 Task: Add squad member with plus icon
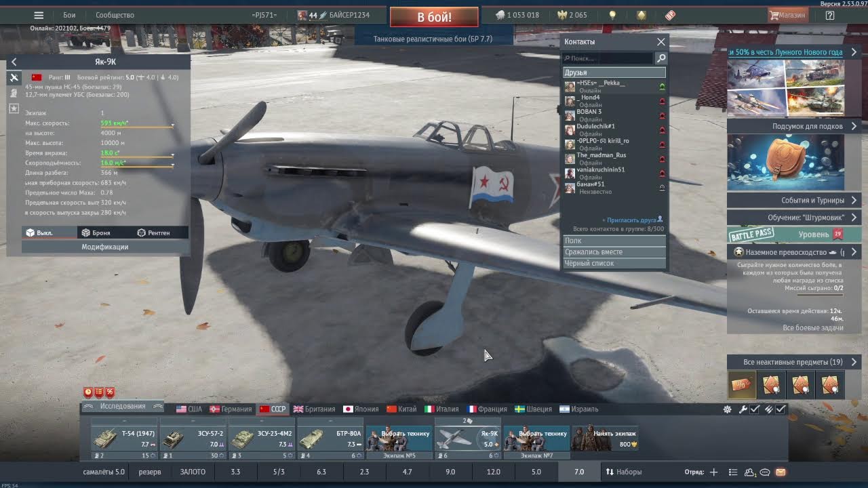[x=713, y=472]
